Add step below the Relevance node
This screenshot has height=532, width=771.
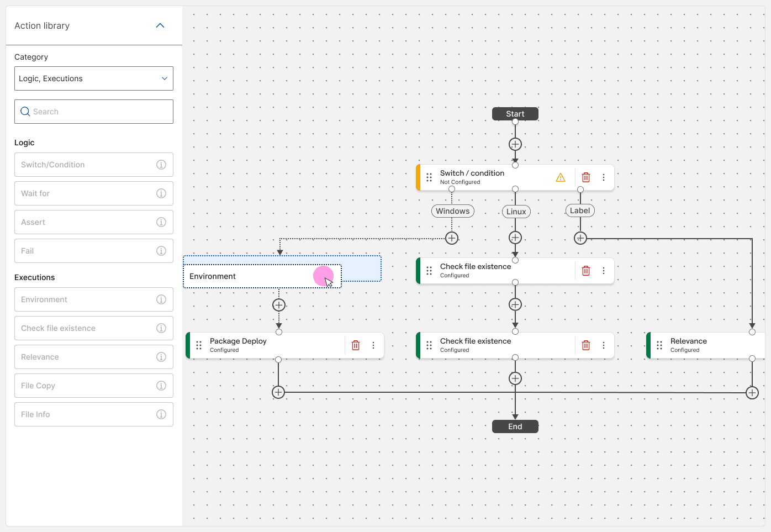click(752, 393)
